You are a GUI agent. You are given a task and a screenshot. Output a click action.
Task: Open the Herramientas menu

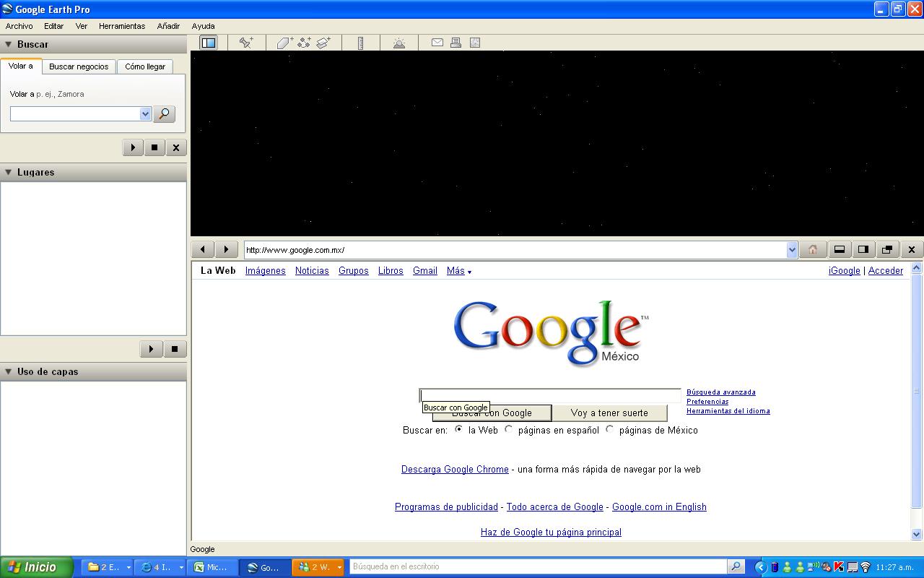122,26
